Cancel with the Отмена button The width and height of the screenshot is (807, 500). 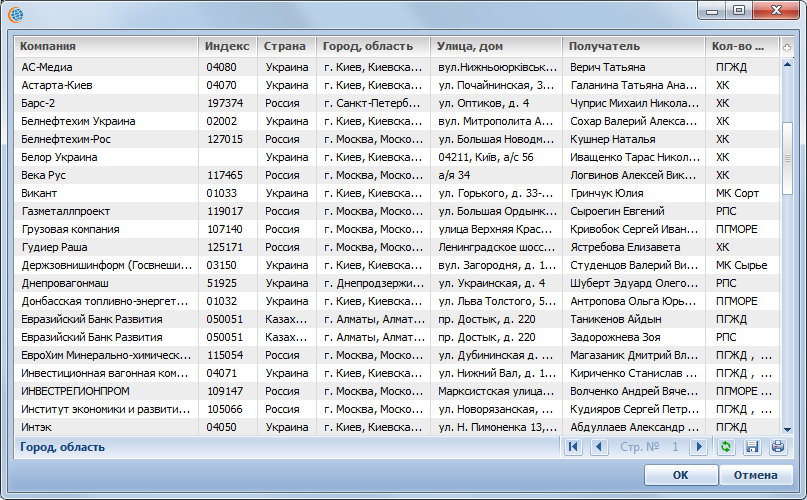coord(756,475)
